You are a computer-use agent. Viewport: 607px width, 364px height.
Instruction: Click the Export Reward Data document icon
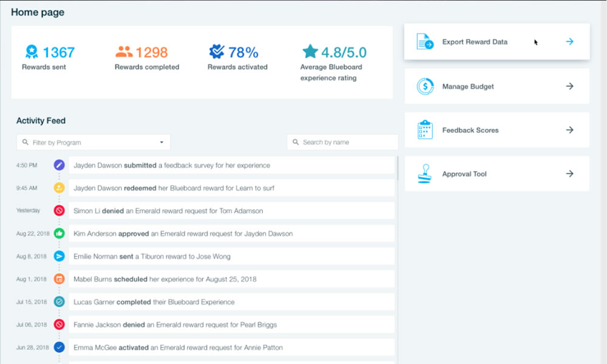(425, 42)
